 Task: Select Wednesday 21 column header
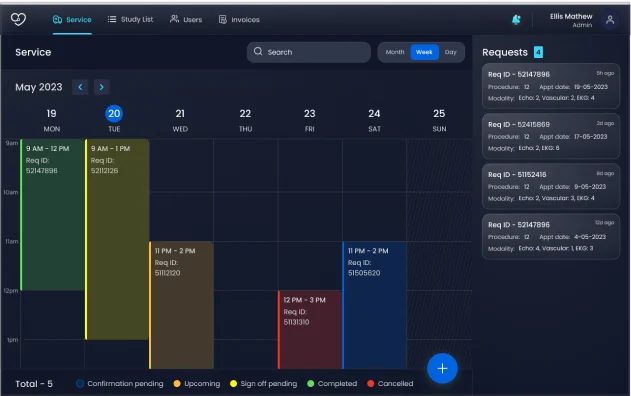click(x=180, y=120)
